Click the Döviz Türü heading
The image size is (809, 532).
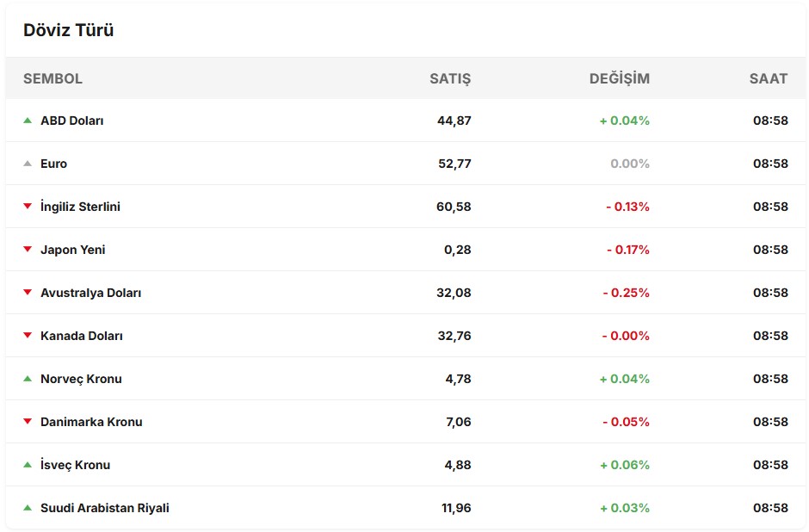coord(69,30)
